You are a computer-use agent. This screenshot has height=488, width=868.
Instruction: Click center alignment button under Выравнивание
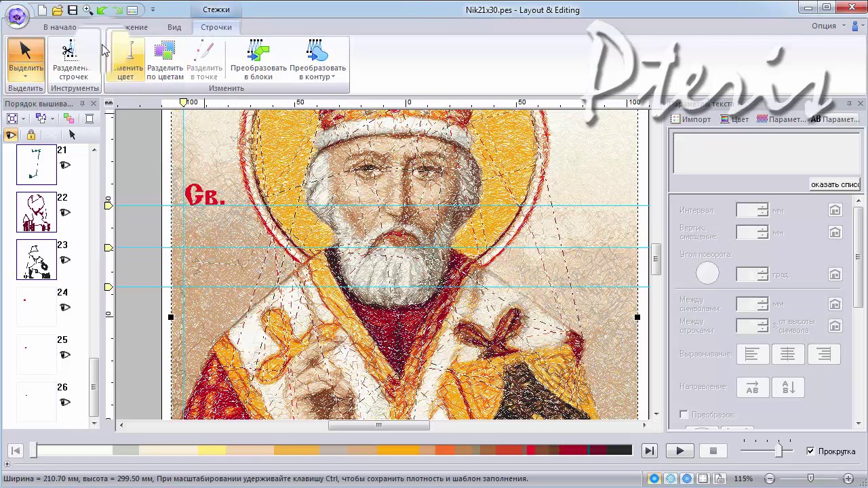(x=787, y=354)
